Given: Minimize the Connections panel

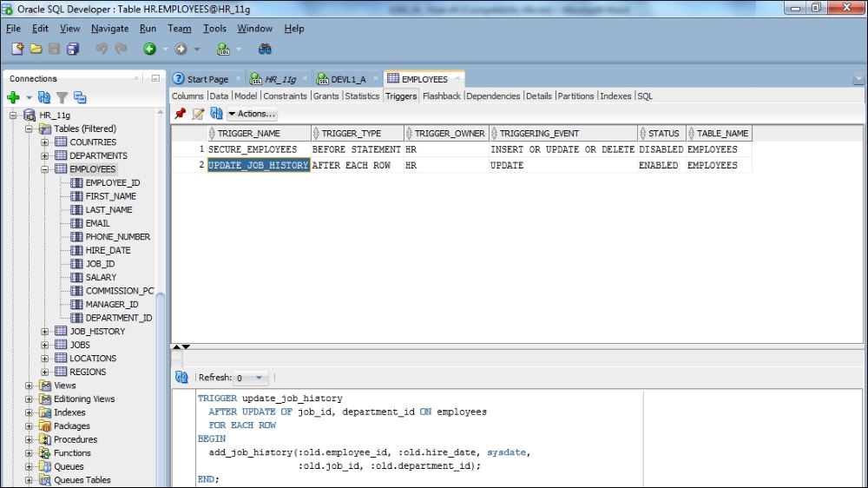Looking at the screenshot, I should coord(155,79).
